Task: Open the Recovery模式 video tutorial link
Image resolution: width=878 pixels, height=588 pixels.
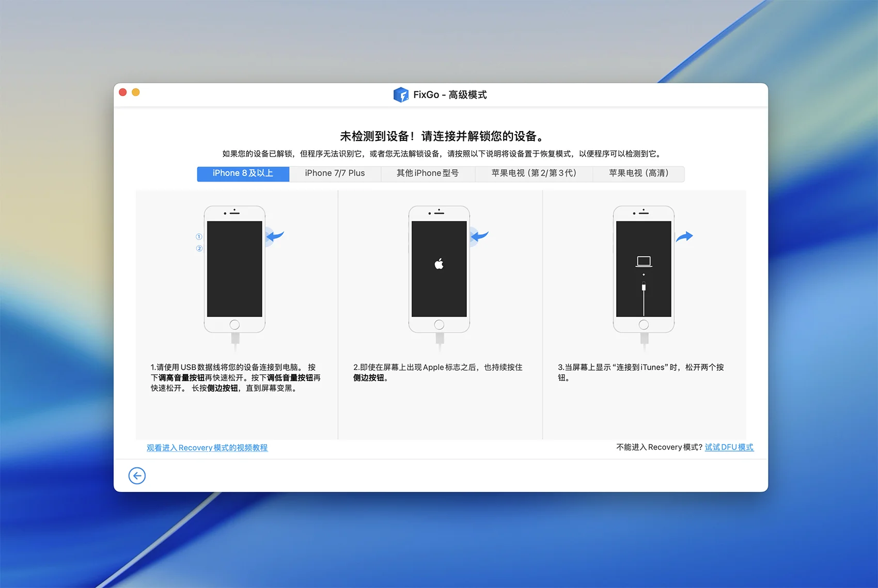Action: tap(207, 448)
